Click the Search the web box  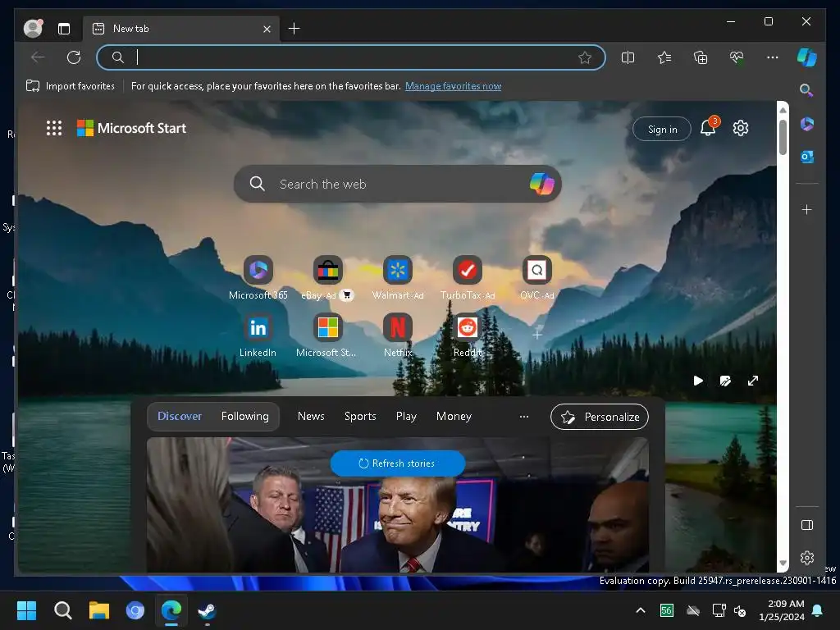click(x=398, y=184)
